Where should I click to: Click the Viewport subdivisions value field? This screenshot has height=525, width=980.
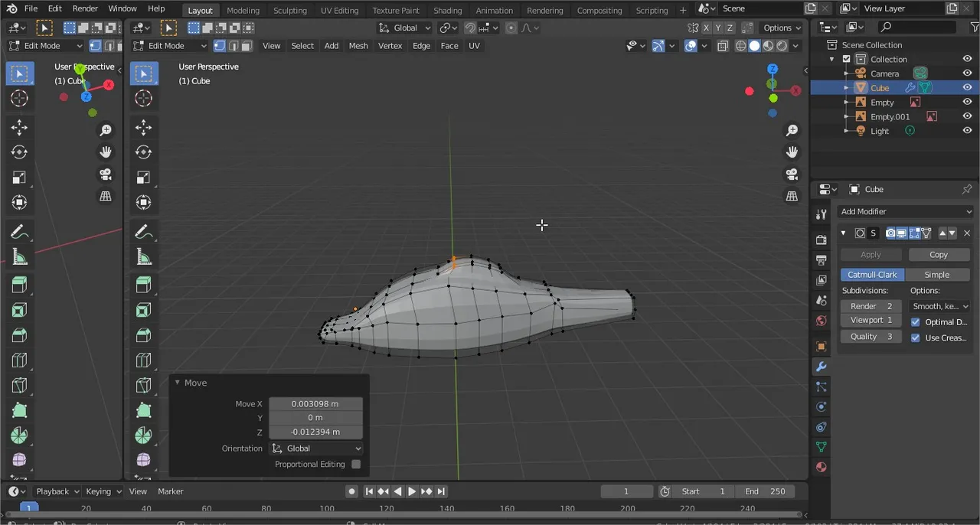871,320
